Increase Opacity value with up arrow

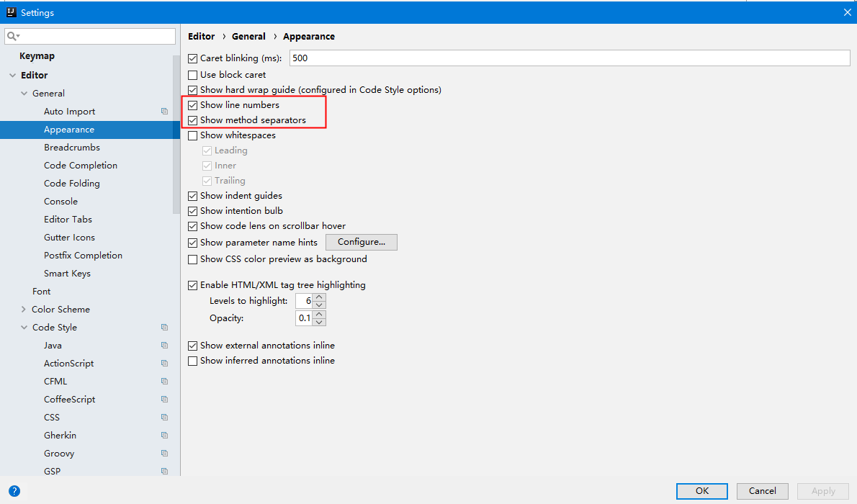[x=320, y=315]
